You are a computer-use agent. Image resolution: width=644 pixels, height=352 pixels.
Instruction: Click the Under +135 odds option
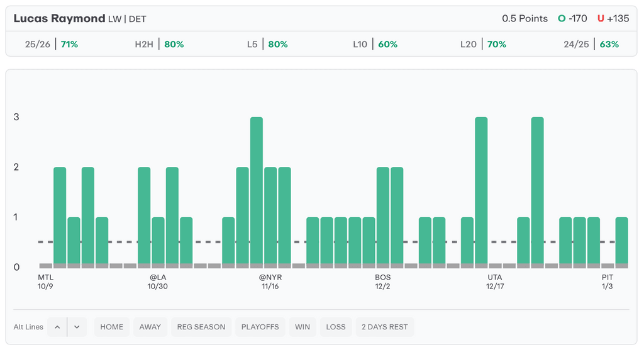coord(613,18)
